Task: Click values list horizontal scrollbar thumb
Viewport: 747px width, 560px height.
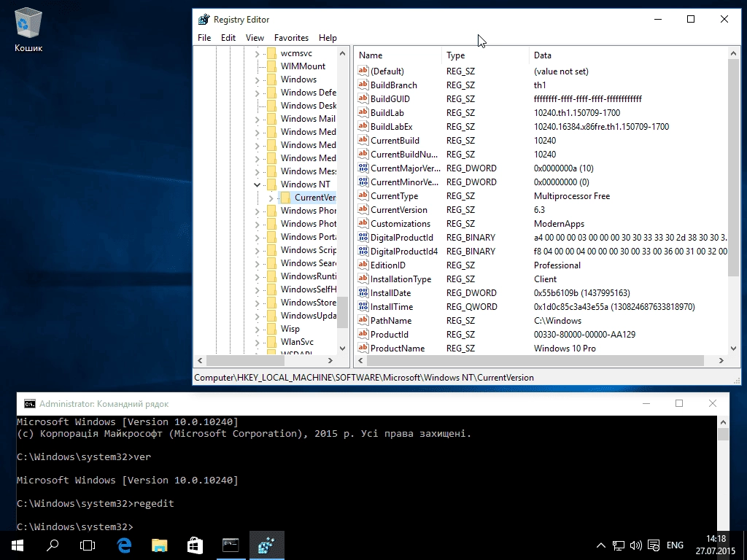Action: (535, 360)
